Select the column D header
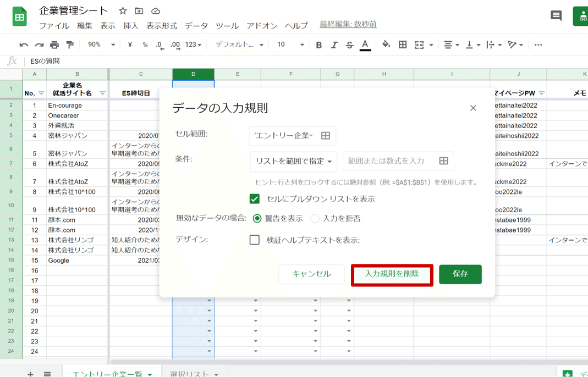The image size is (588, 377). (x=193, y=74)
